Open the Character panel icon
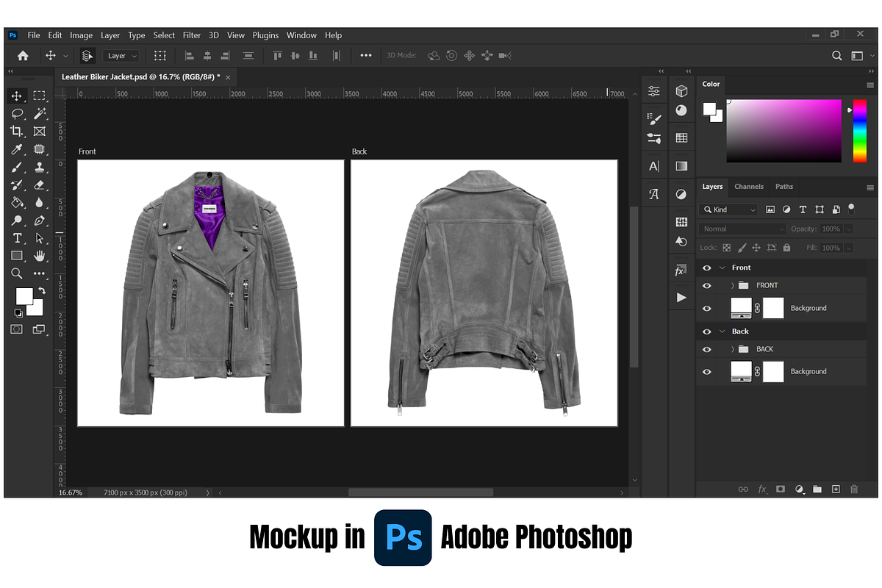 [654, 166]
